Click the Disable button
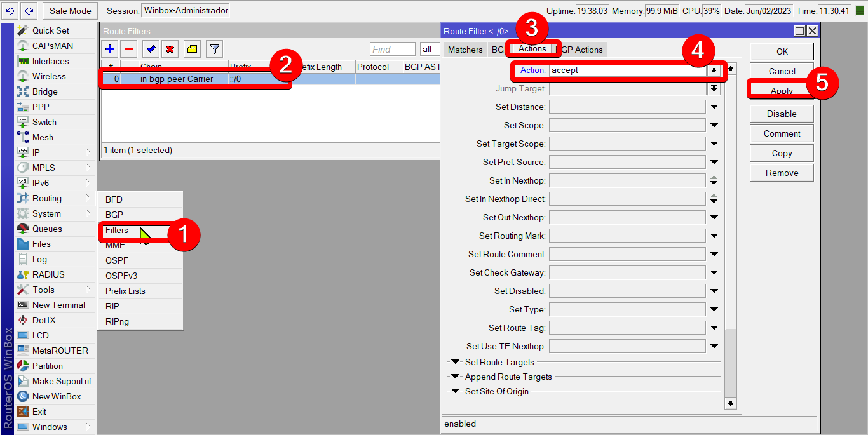Image resolution: width=868 pixels, height=435 pixels. [x=782, y=114]
